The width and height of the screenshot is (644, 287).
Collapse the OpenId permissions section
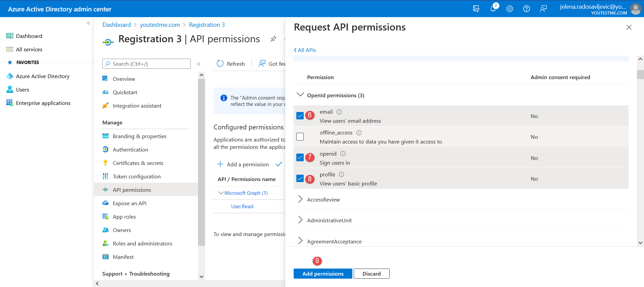[x=300, y=95]
